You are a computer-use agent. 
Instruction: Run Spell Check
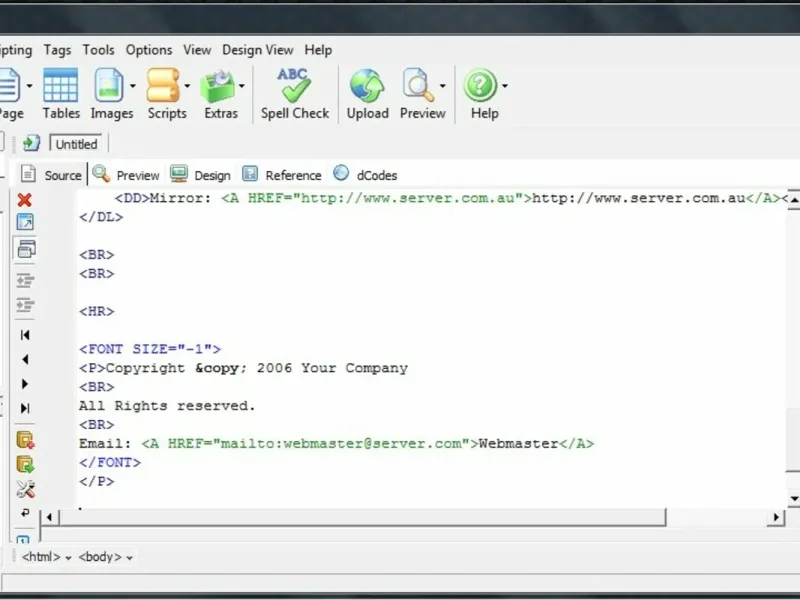(x=295, y=93)
